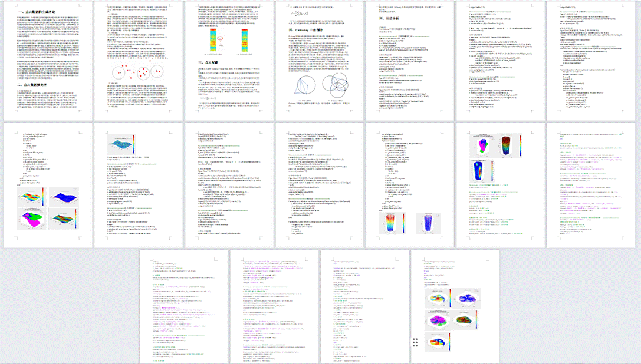This screenshot has height=364, width=641.
Task: Click the three overlapping circles diagram
Action: pos(333,85)
